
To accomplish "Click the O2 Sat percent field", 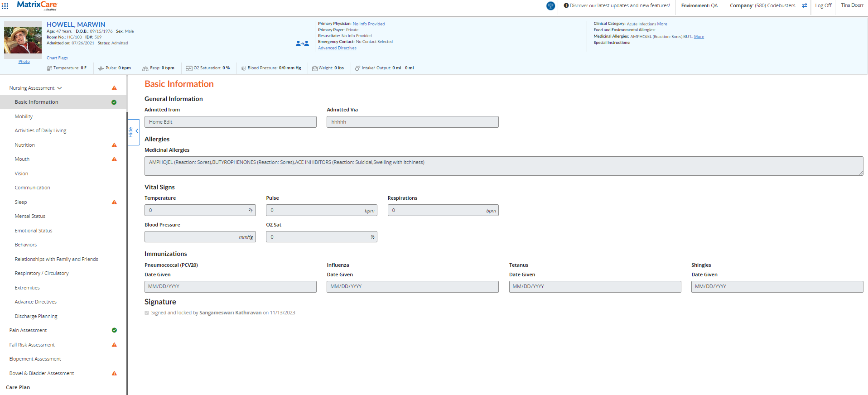I will [x=322, y=237].
